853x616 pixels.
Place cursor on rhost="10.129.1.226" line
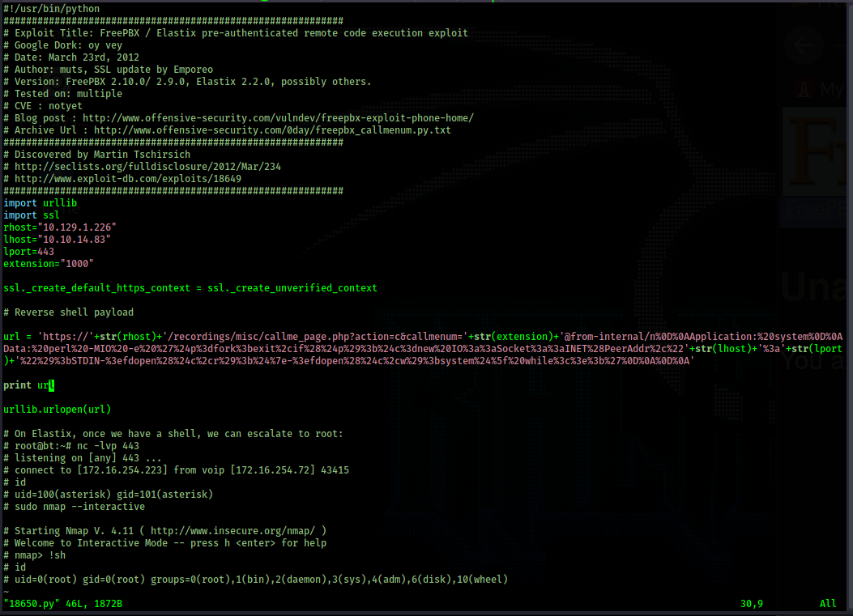60,227
